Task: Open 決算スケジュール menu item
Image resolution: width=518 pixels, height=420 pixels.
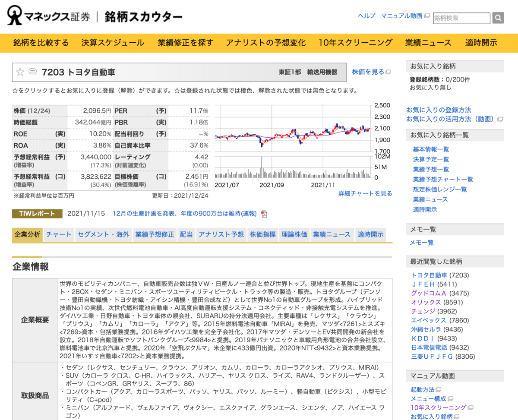Action: click(x=113, y=43)
